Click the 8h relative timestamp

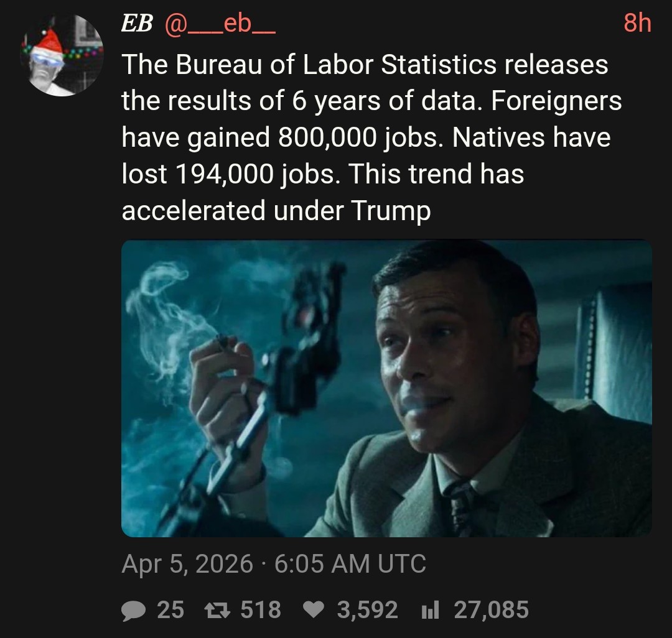637,24
